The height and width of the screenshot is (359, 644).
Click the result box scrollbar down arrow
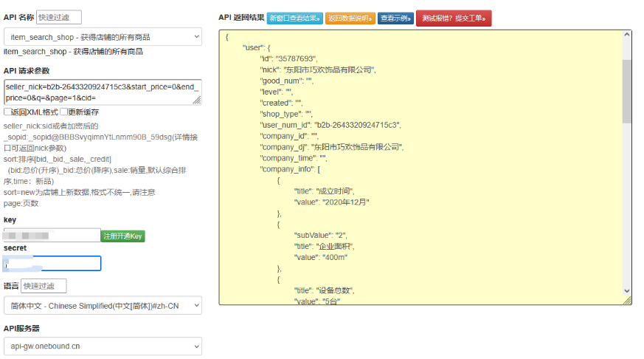pos(627,291)
